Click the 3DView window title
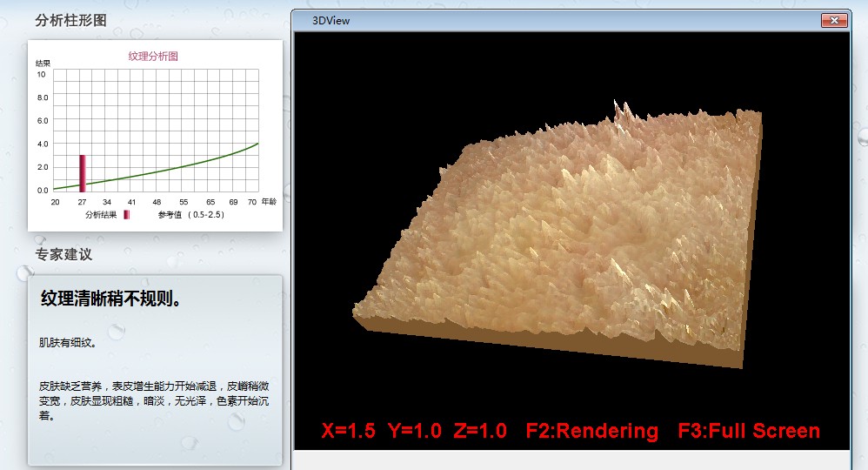The width and height of the screenshot is (868, 470). [331, 21]
